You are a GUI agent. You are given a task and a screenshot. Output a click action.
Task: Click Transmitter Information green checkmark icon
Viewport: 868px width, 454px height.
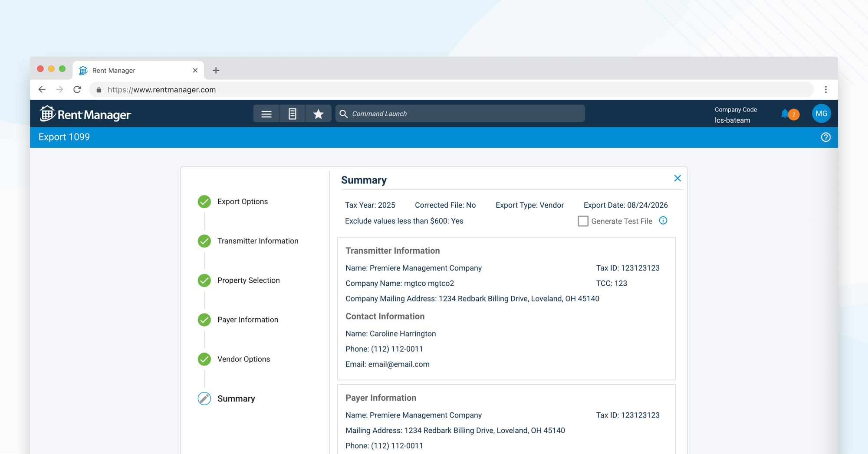[204, 241]
